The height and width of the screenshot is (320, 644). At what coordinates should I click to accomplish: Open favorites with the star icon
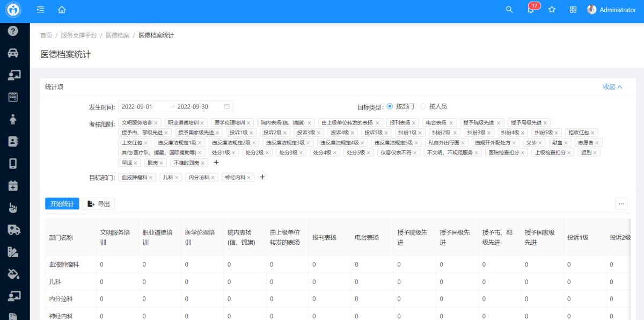tap(552, 10)
